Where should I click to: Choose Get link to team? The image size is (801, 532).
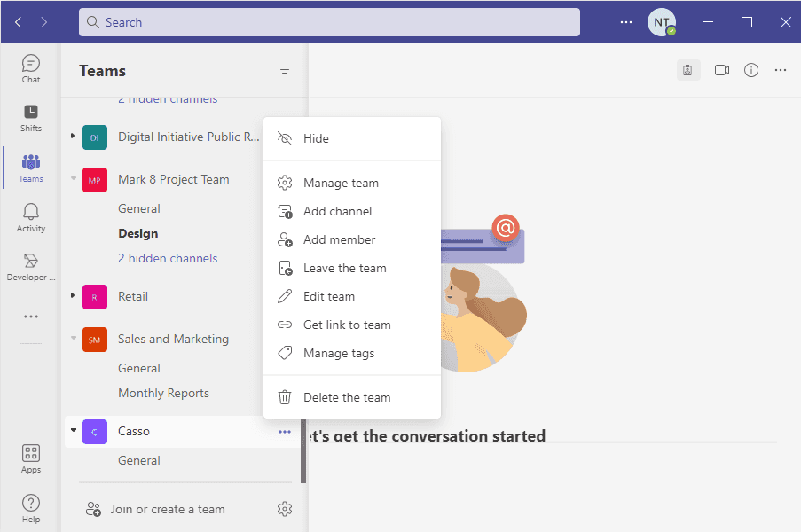[352, 325]
